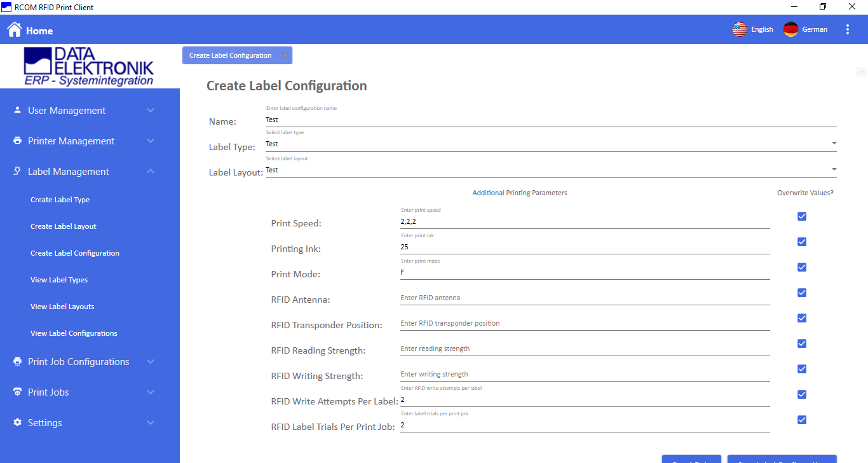This screenshot has width=868, height=463.
Task: Click the scroll-to-top arrow icon
Action: [x=861, y=73]
